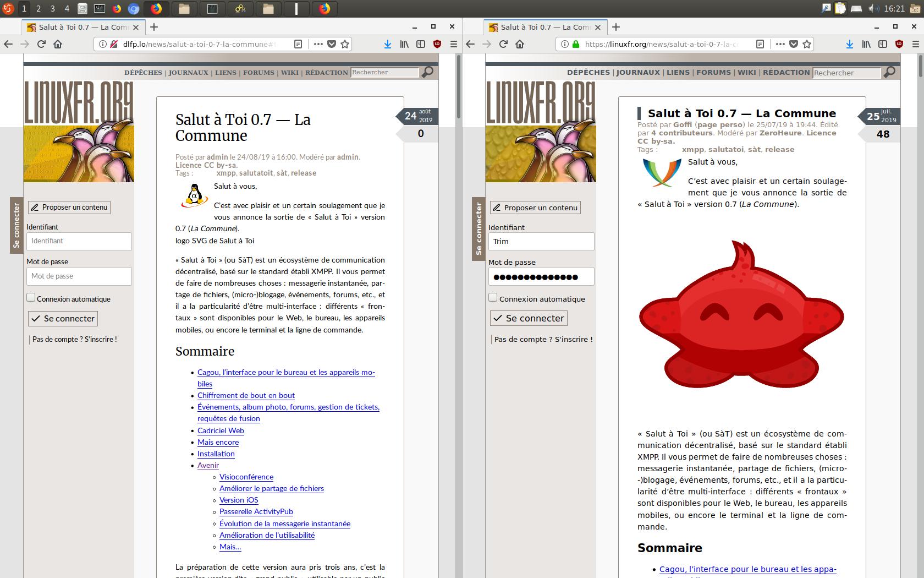Open the Cadriciel Web summary link
The image size is (924, 578).
pos(221,430)
